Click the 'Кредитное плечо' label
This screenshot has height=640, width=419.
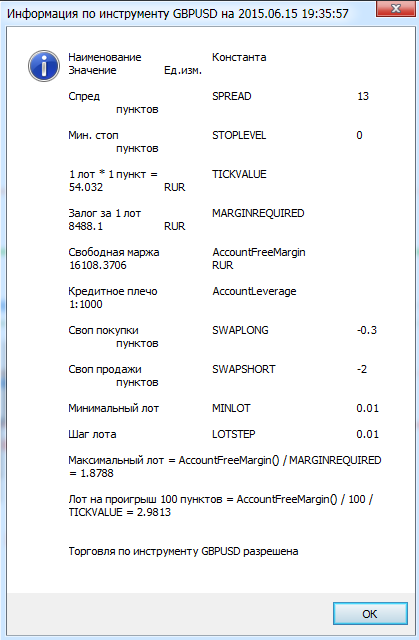point(113,291)
